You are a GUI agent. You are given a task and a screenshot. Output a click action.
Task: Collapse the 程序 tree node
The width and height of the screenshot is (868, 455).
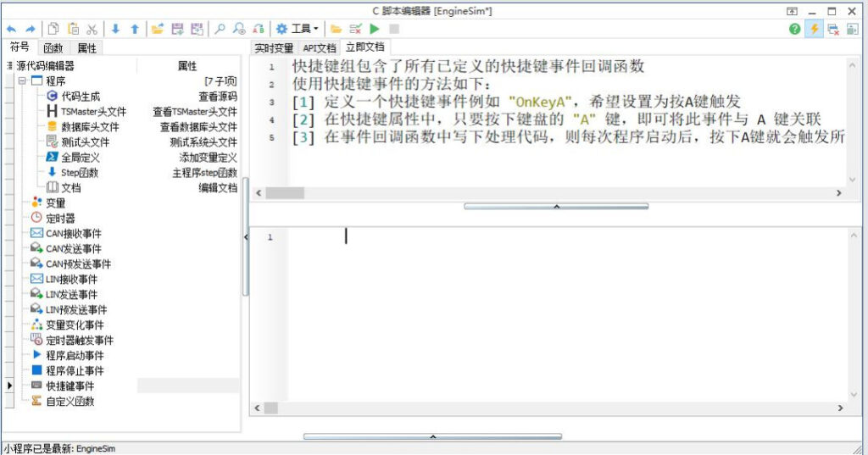coord(22,80)
